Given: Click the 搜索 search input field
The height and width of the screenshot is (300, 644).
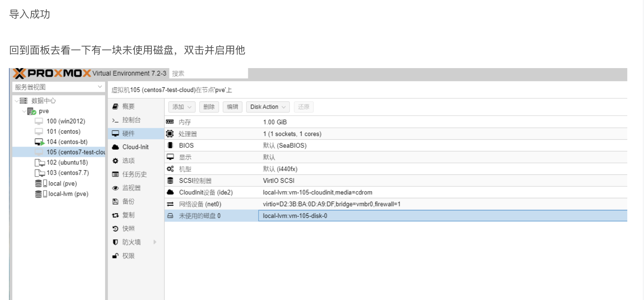Looking at the screenshot, I should tap(209, 74).
